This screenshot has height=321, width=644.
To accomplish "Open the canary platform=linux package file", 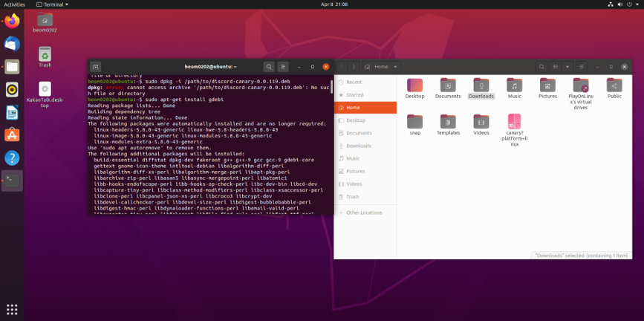I will tap(514, 122).
